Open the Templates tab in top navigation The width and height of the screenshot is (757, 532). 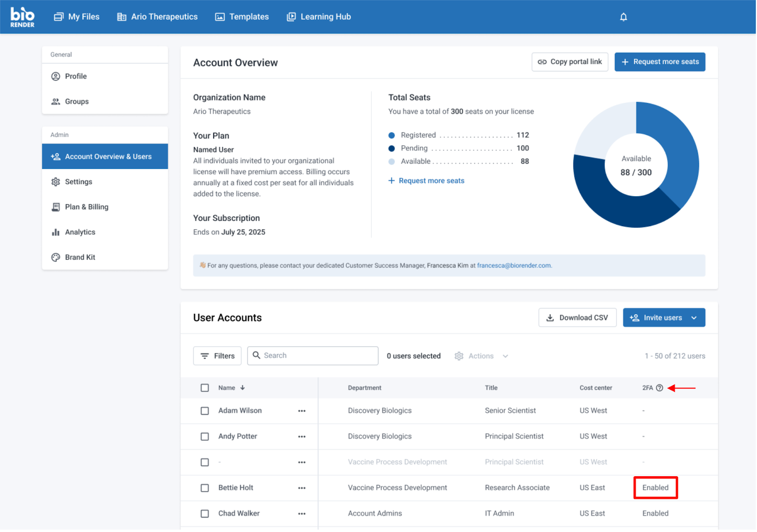coord(242,17)
